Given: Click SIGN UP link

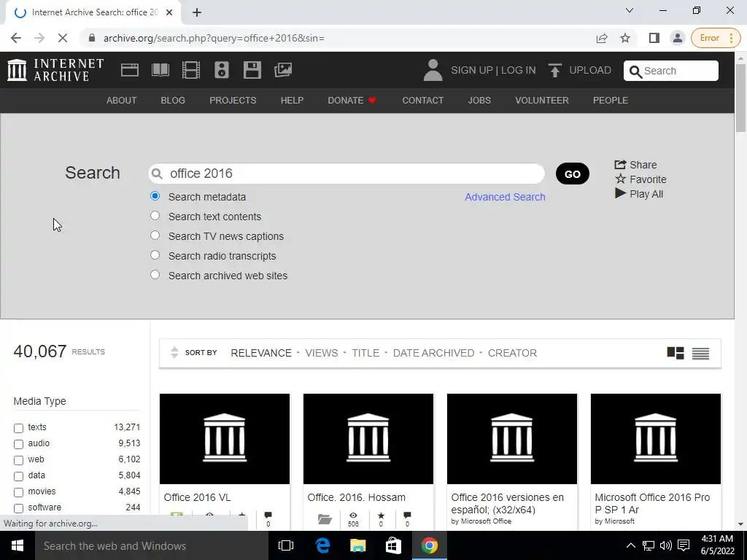Looking at the screenshot, I should (x=472, y=71).
